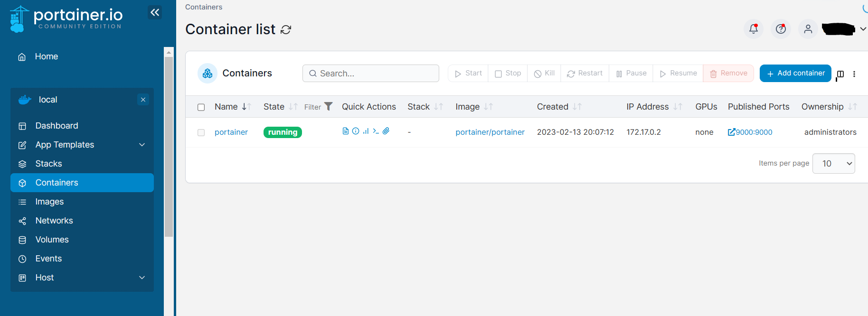
Task: Click the GPUs value none
Action: point(704,132)
